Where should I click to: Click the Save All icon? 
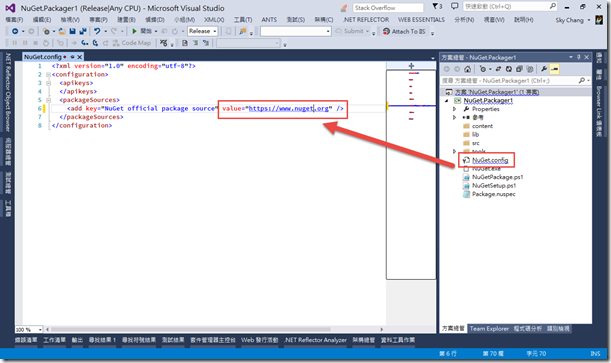[83, 31]
